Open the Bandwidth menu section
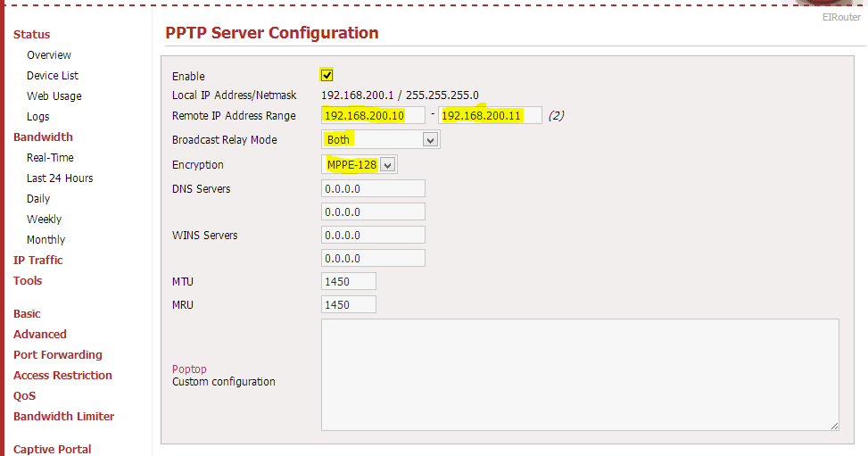The width and height of the screenshot is (868, 456). point(43,137)
